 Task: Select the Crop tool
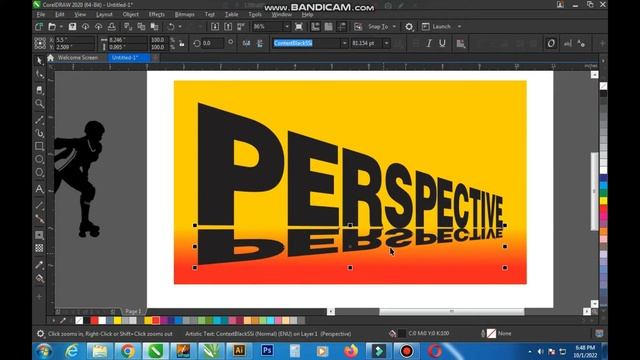[39, 90]
